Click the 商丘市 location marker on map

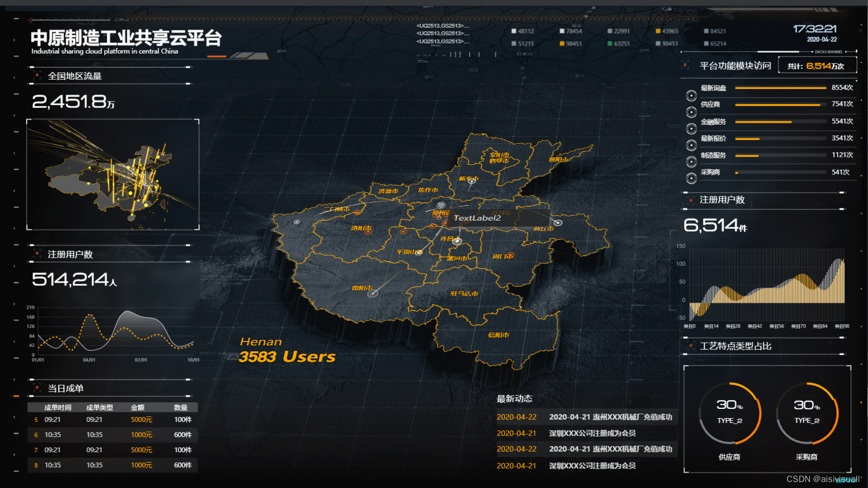(x=558, y=222)
